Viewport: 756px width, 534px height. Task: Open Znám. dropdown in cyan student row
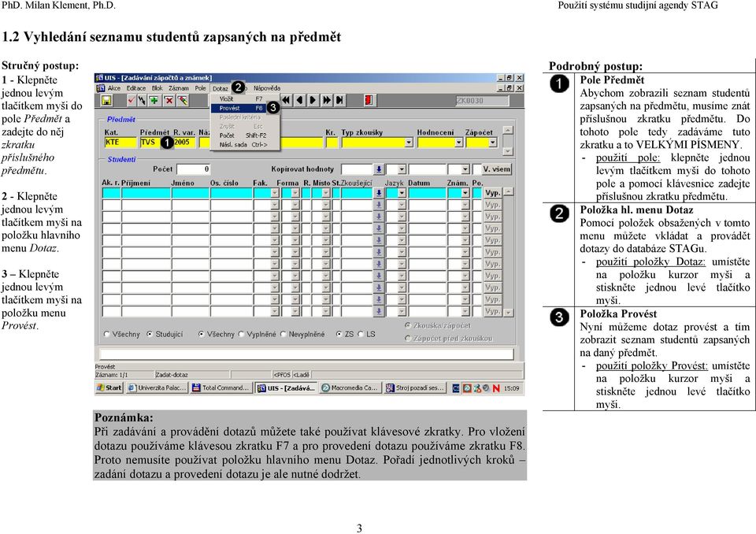[x=465, y=193]
